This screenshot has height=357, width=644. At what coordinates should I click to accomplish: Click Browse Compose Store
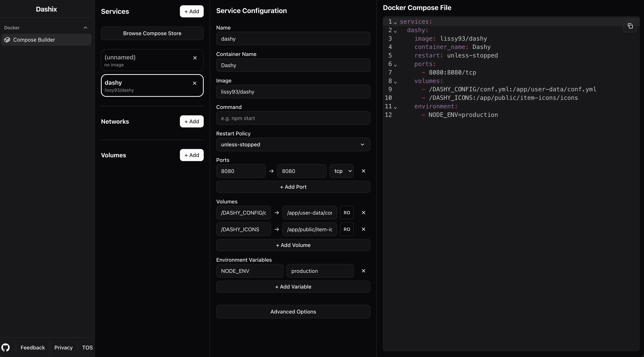click(x=152, y=33)
